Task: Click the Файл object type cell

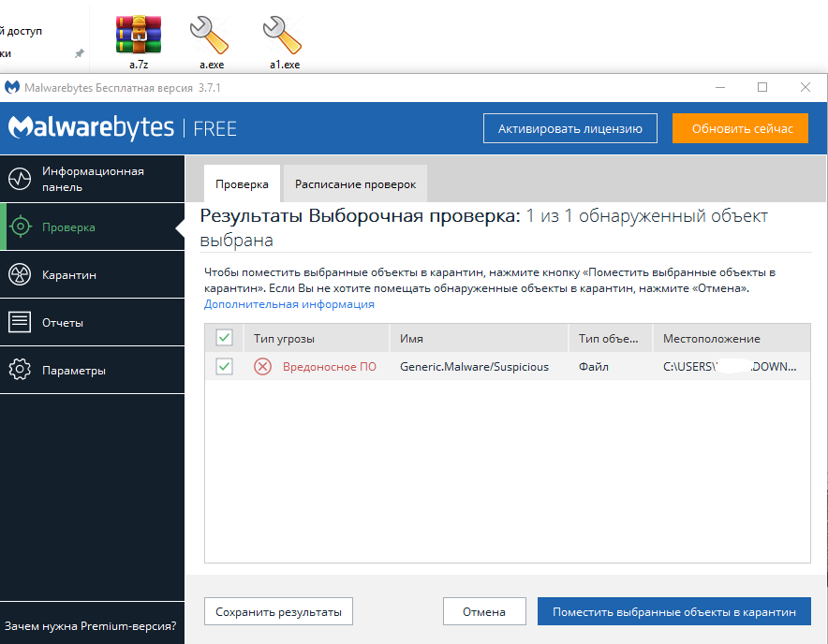Action: [594, 367]
